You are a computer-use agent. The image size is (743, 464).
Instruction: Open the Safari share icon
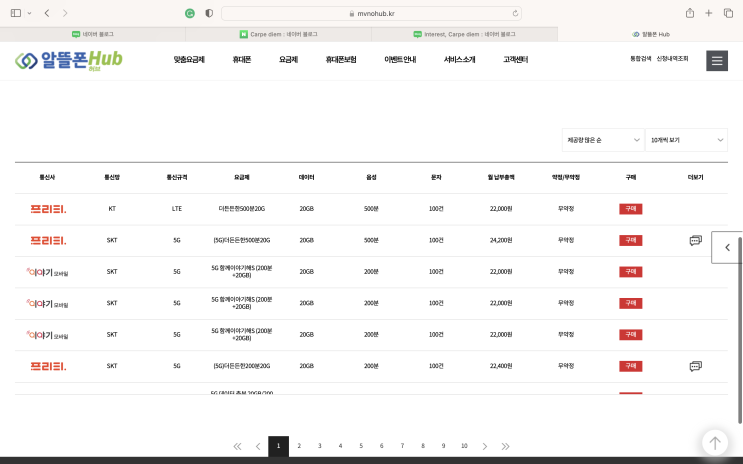(690, 13)
